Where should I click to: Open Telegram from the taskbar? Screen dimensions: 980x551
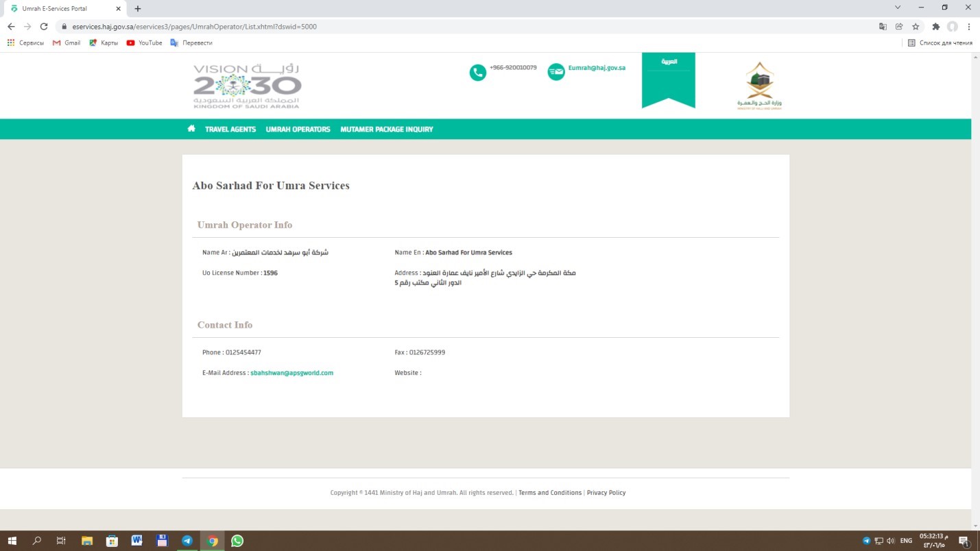(187, 541)
